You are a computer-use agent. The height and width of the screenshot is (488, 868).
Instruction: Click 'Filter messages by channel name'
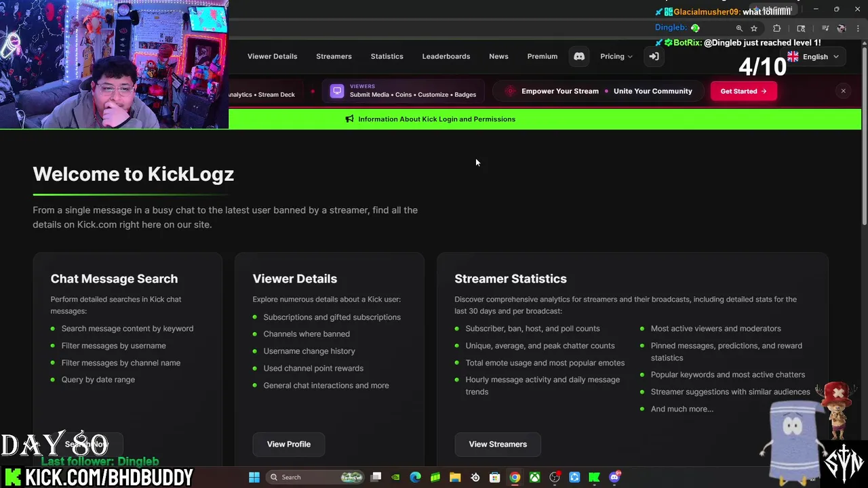pos(121,363)
